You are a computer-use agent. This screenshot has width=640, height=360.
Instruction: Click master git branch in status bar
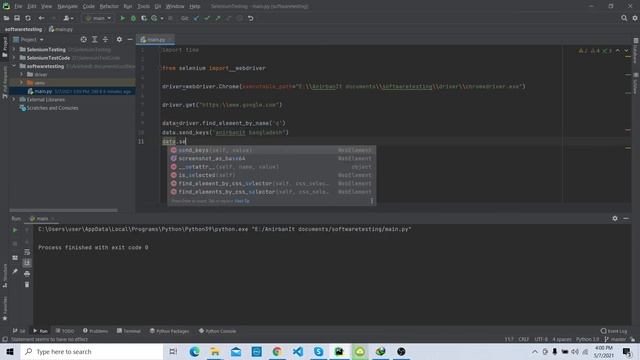tap(616, 339)
